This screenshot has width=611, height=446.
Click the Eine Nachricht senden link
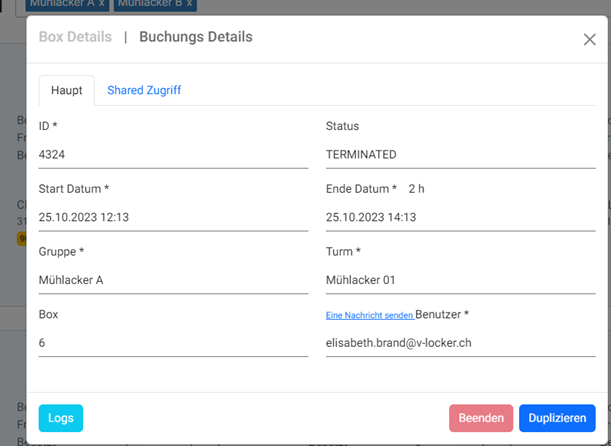(369, 315)
